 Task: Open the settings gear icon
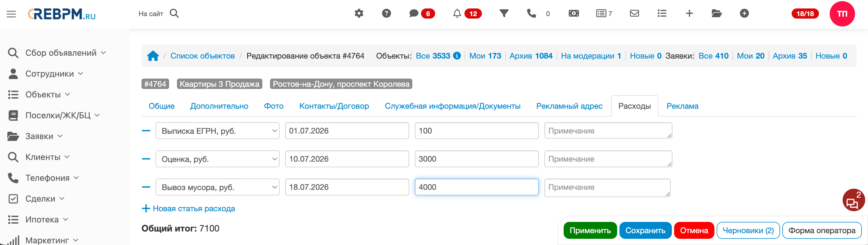(x=359, y=14)
